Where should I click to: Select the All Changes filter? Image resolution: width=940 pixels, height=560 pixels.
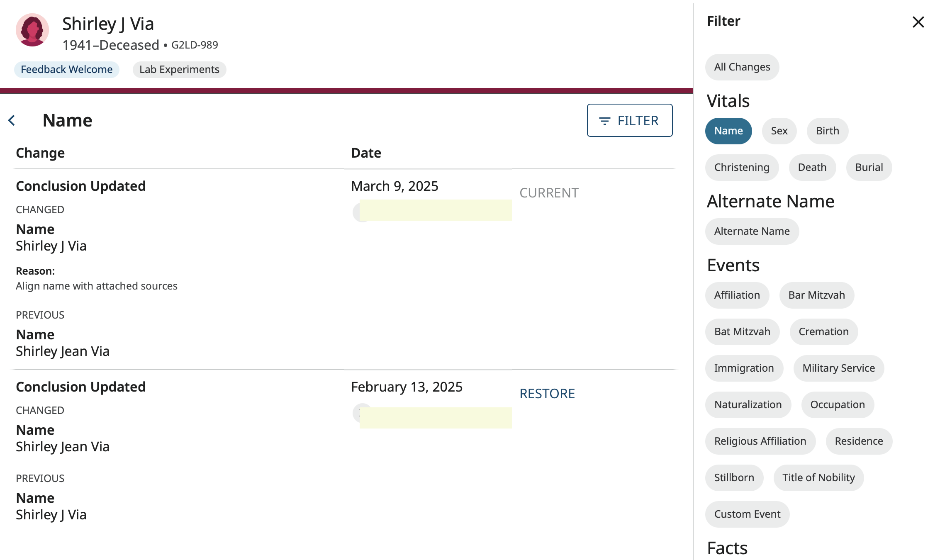pyautogui.click(x=742, y=67)
